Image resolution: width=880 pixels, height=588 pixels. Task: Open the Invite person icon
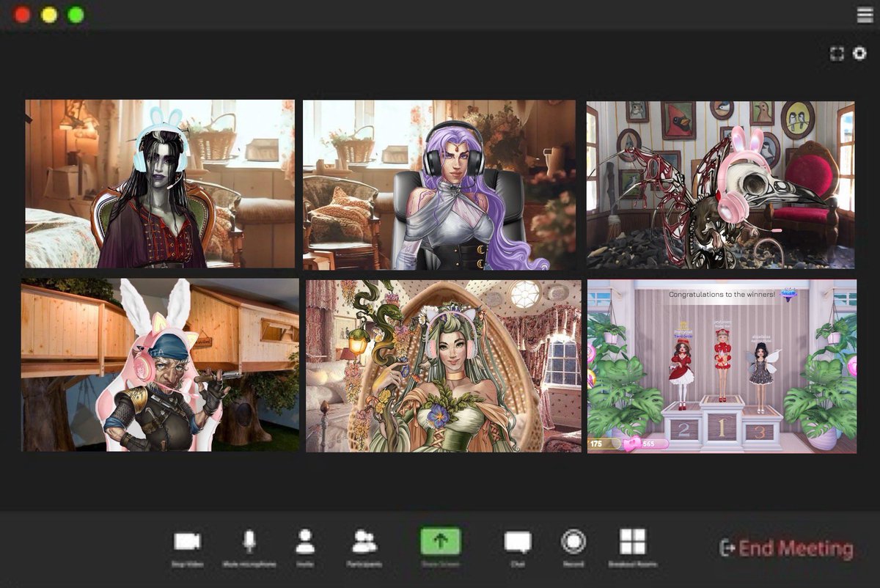305,542
